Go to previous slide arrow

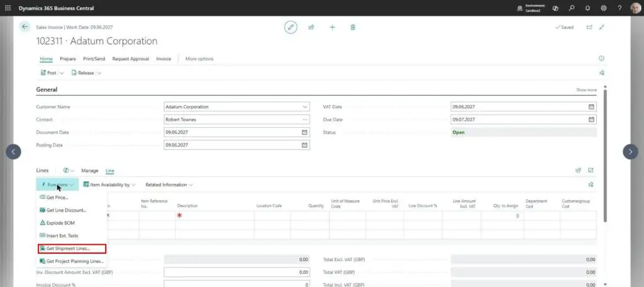pyautogui.click(x=13, y=152)
